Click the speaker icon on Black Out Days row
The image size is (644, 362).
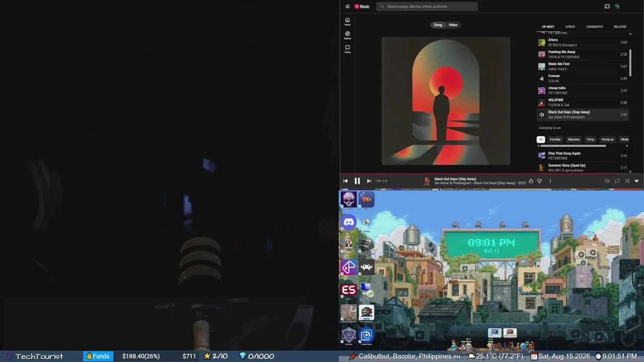point(541,115)
